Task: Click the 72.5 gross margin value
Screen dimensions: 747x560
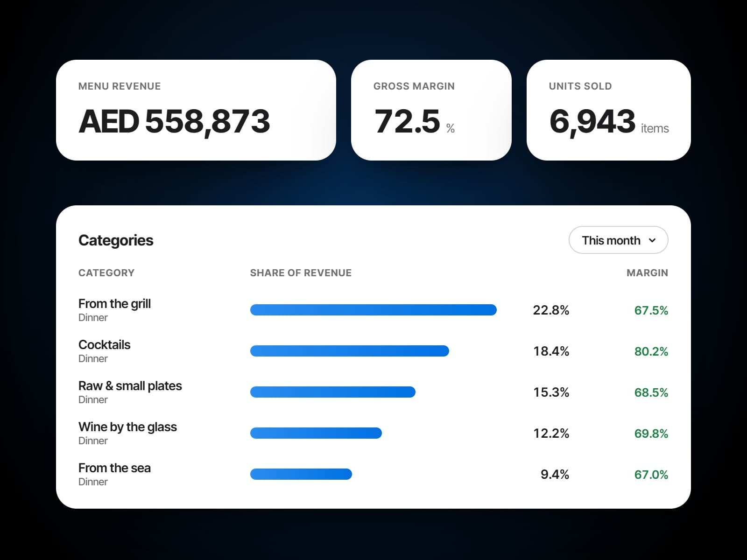Action: (x=407, y=121)
